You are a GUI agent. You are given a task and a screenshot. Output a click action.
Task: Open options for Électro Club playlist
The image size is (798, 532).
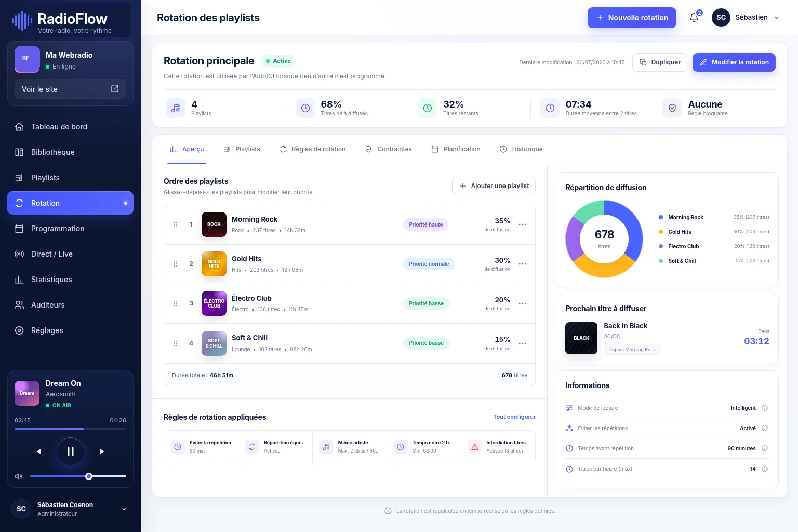[x=523, y=303]
